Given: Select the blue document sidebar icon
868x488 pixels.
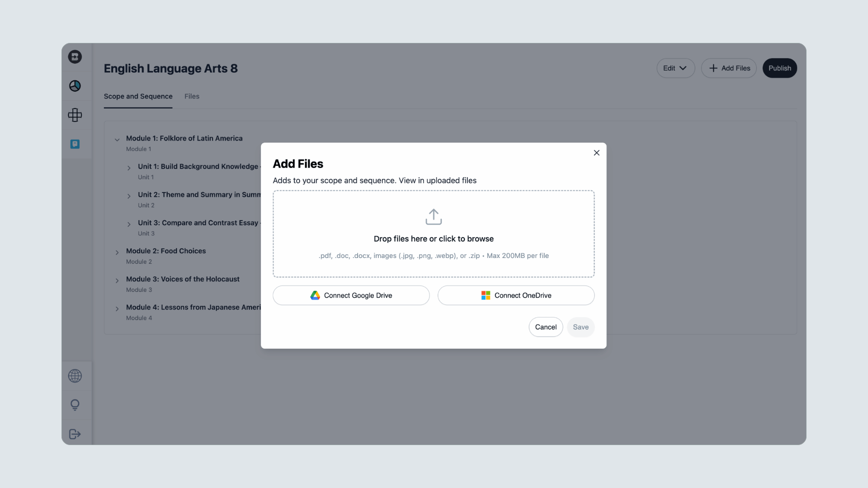Looking at the screenshot, I should (75, 144).
